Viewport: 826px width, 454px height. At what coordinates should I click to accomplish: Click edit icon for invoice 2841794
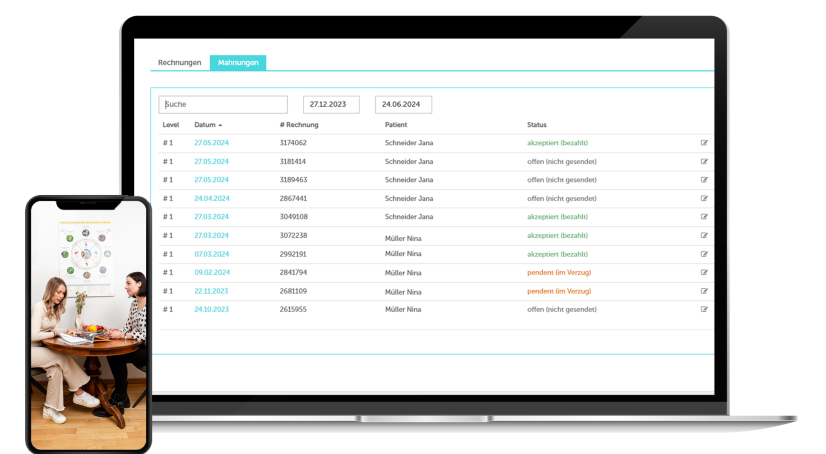(704, 272)
